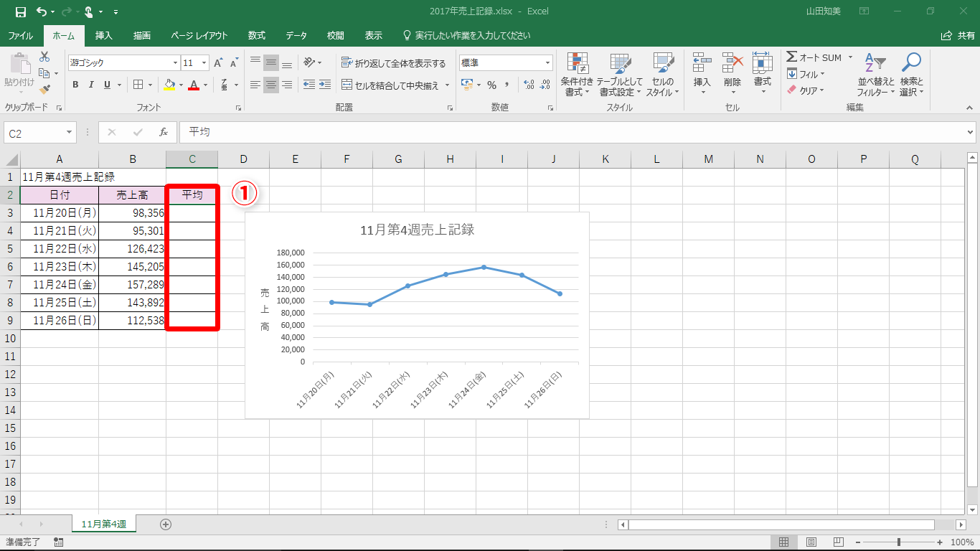980x551 pixels.
Task: Apply comma style number format
Action: [x=507, y=85]
